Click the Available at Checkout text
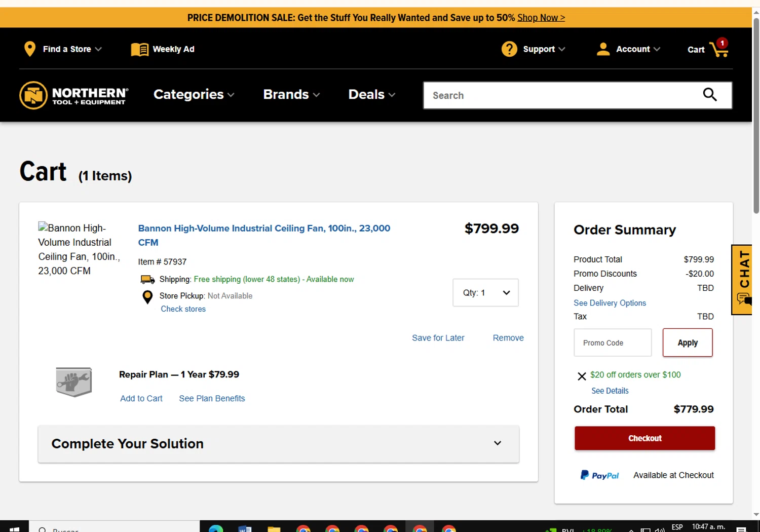Viewport: 760px width, 532px height. tap(673, 475)
